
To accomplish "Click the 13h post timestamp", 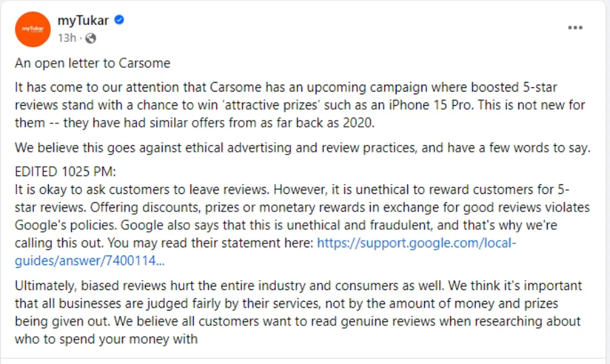I will [x=66, y=38].
